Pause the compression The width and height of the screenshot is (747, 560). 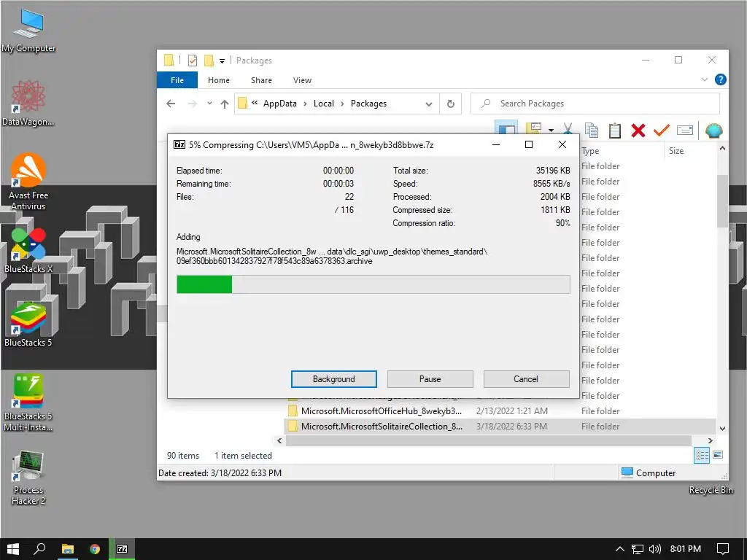(430, 379)
